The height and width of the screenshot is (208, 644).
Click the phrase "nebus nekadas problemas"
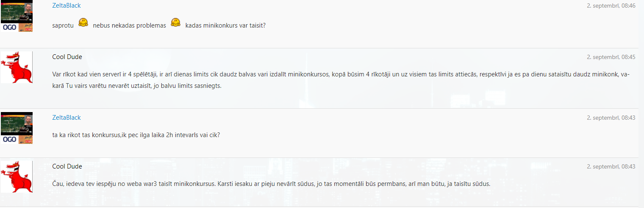(130, 25)
